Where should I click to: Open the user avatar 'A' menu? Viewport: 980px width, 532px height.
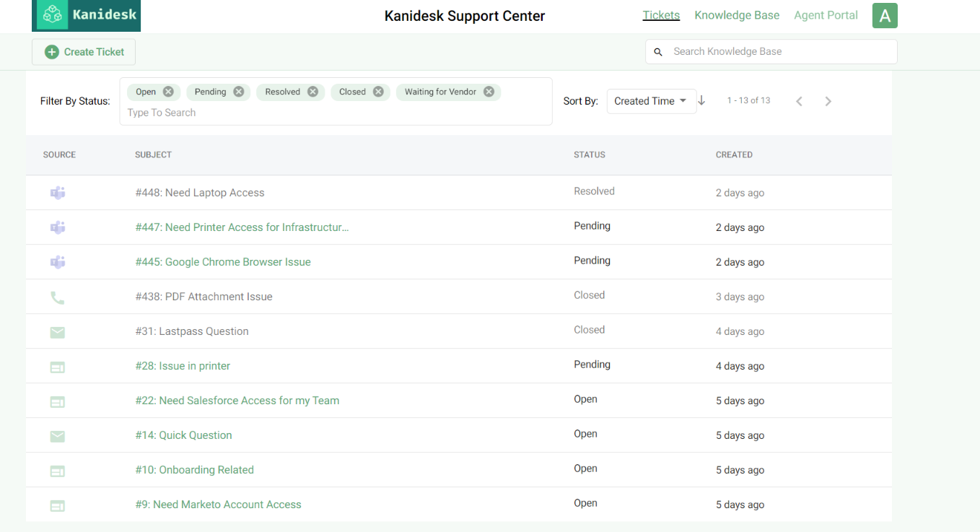coord(885,15)
